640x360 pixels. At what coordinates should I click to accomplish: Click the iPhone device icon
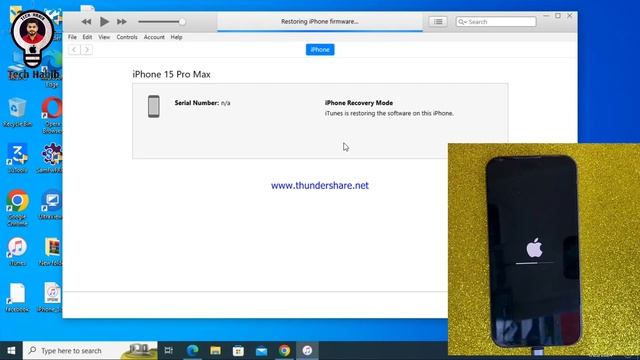coord(153,106)
